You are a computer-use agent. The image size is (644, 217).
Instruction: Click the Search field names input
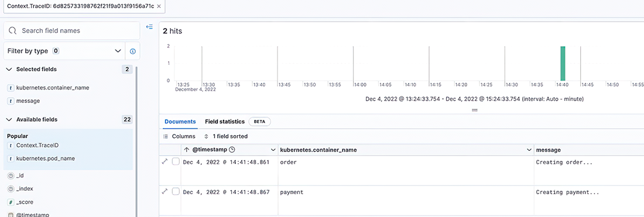coord(71,31)
